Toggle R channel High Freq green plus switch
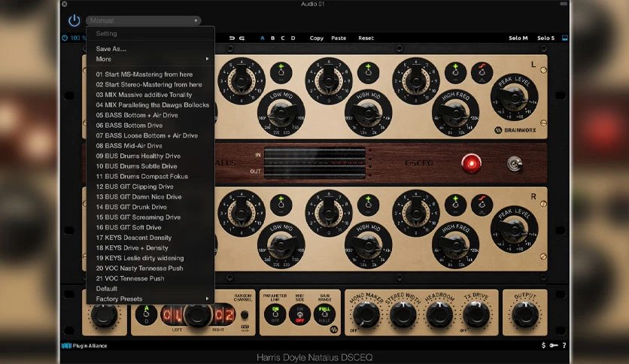The width and height of the screenshot is (629, 364). [x=455, y=205]
